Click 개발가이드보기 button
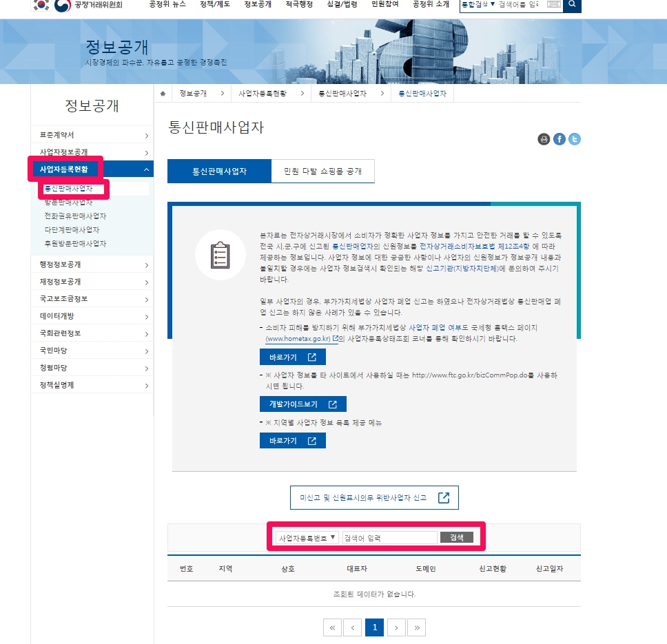The image size is (667, 644). [x=302, y=404]
